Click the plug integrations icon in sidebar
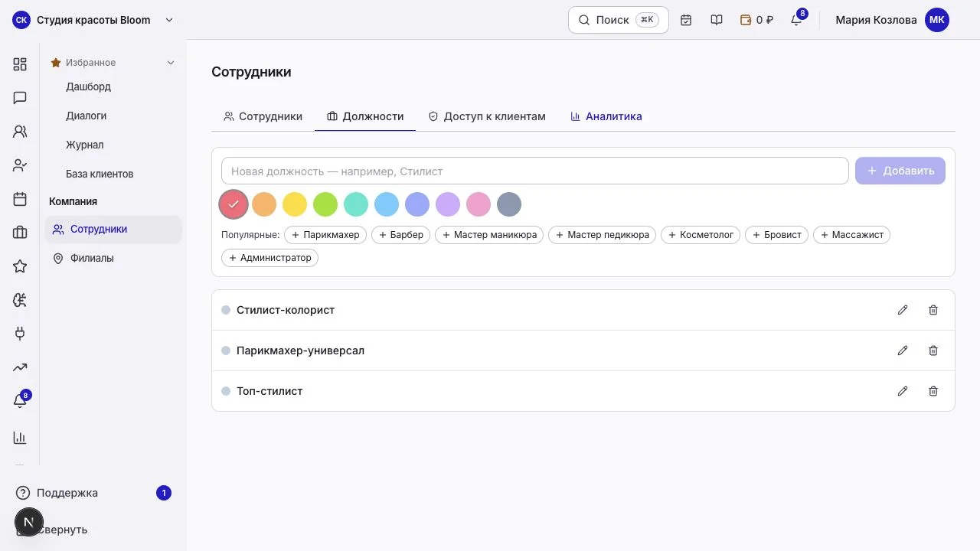The image size is (980, 551). [x=20, y=334]
